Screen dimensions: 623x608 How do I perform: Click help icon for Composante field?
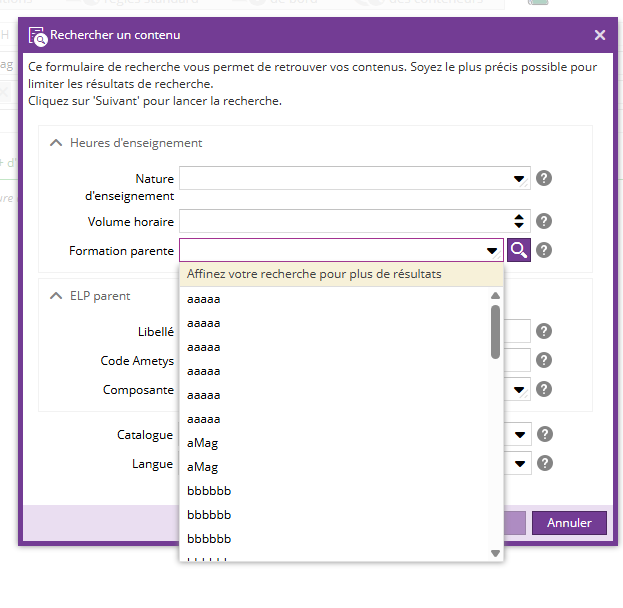coord(544,390)
